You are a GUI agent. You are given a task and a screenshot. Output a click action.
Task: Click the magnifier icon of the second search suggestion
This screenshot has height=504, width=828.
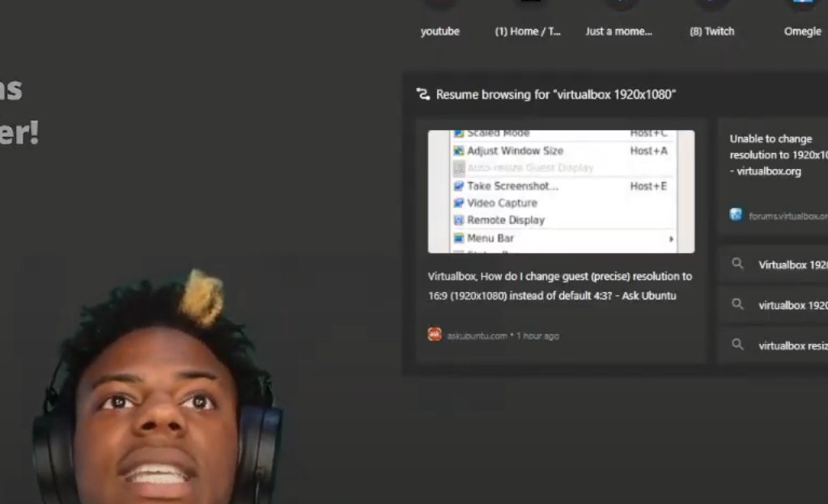(x=737, y=305)
